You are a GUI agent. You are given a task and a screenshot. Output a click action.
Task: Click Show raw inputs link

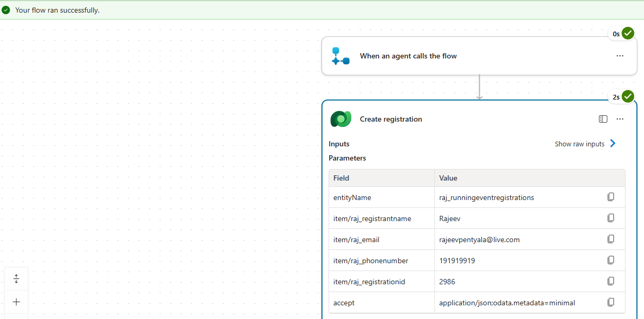click(579, 144)
